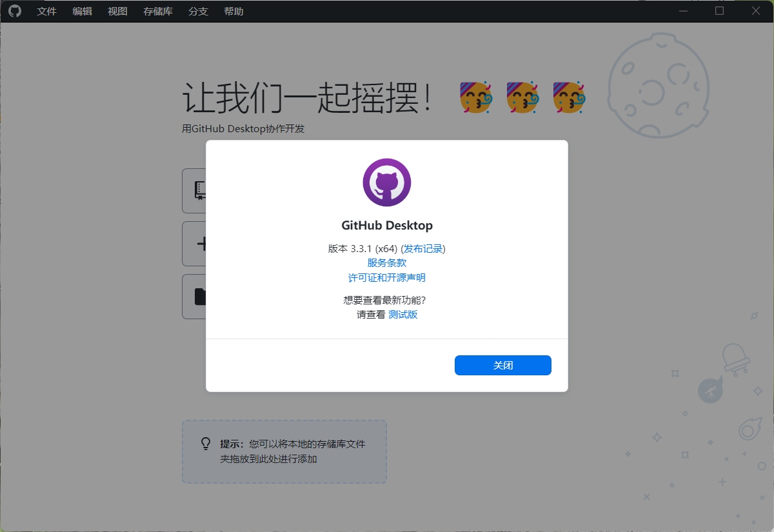Open the 服务条款 link
This screenshot has width=774, height=532.
(x=386, y=263)
